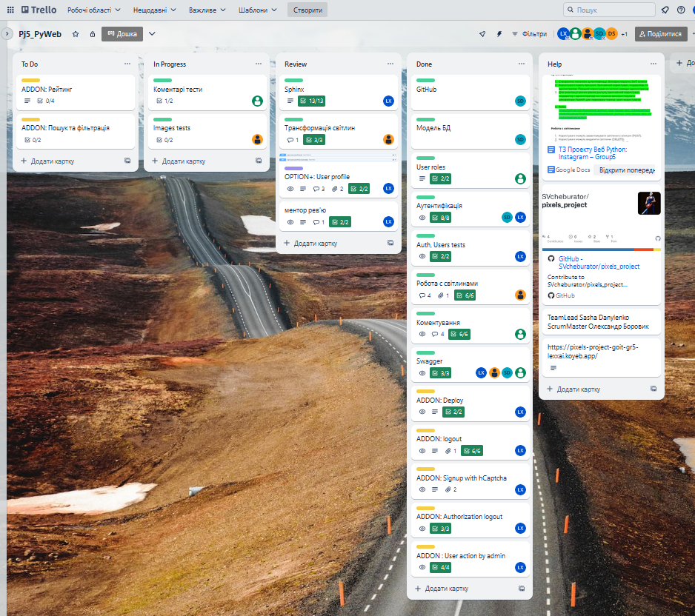Open TeamLead Sasha Danylenko card

(601, 322)
